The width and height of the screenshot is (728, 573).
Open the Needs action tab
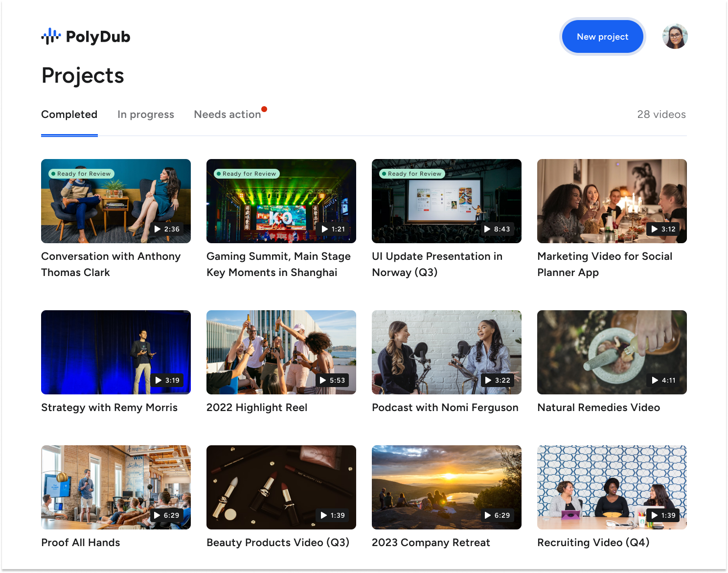coord(227,115)
